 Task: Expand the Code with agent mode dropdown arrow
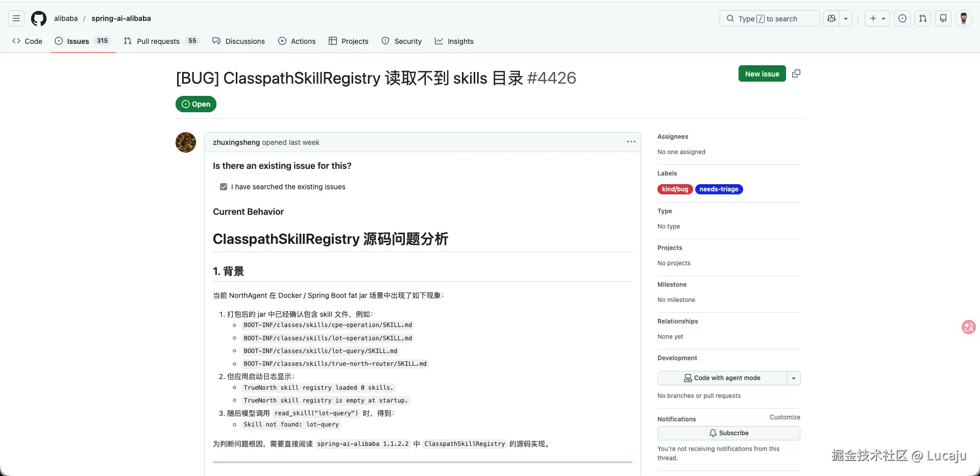[x=794, y=378]
